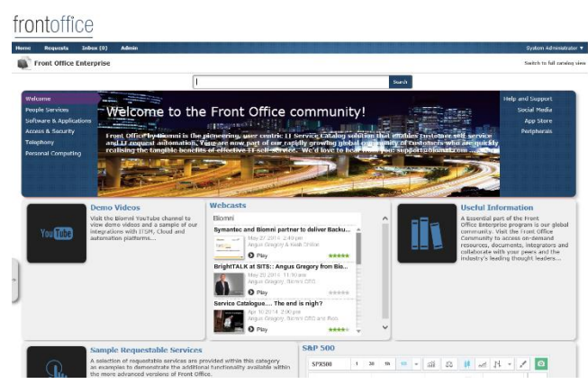Open 'Symantec and Biomni partner' webcast title
This screenshot has height=384, width=588.
282,229
